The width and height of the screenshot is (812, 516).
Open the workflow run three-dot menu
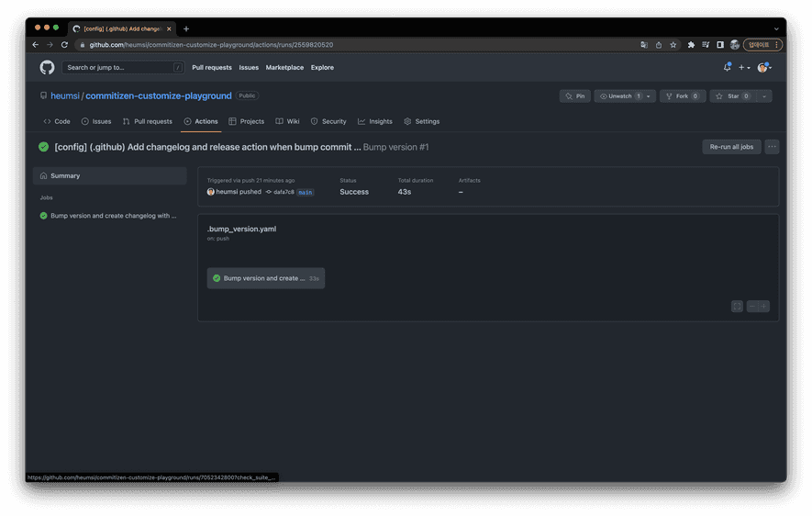tap(772, 147)
